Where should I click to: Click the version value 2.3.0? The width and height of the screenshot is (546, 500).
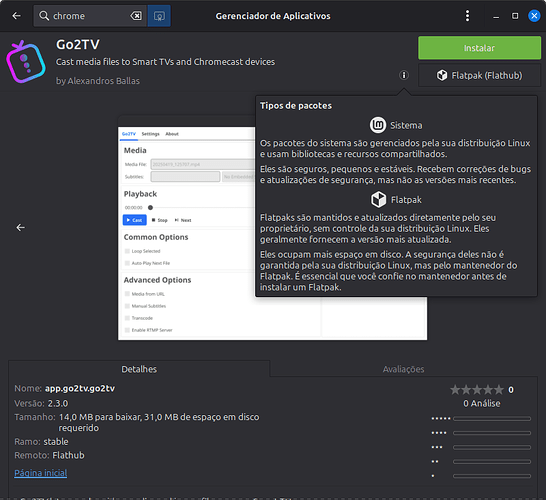[58, 404]
